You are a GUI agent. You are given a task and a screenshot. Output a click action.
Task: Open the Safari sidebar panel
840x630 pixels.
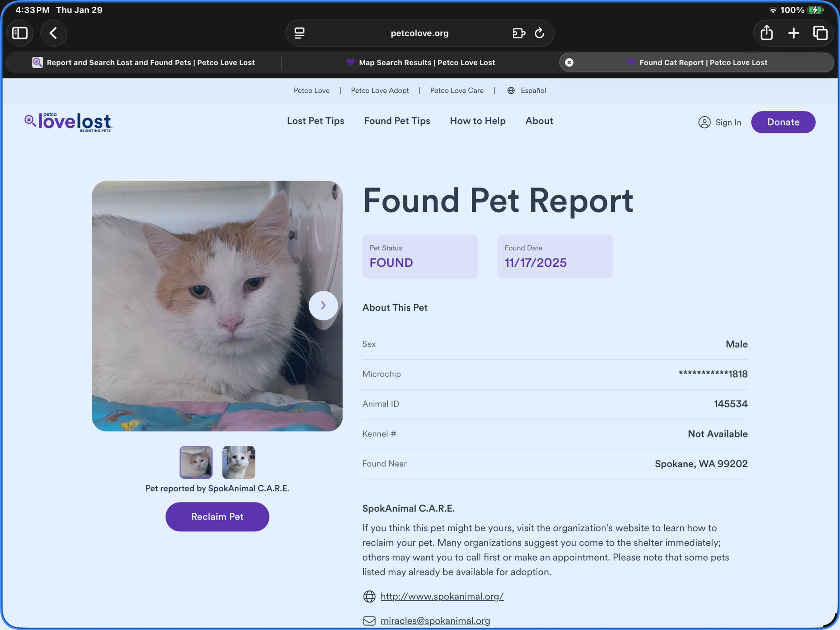(x=20, y=33)
